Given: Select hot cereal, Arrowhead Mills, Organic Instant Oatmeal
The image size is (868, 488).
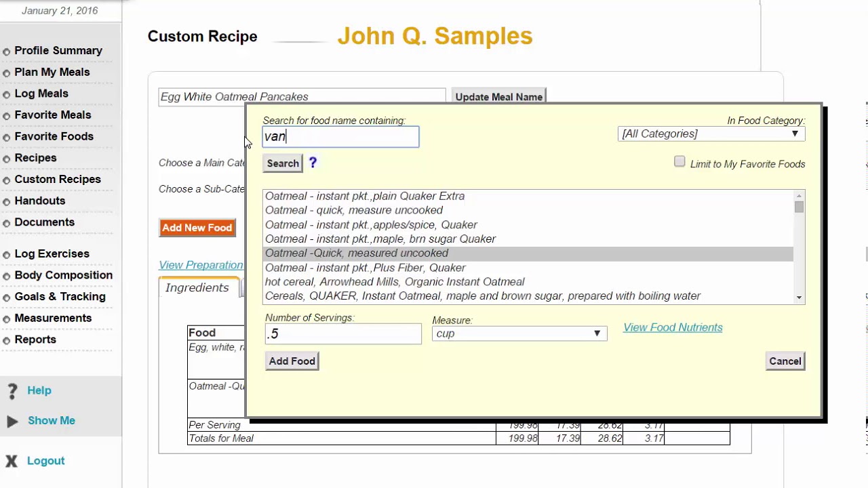Looking at the screenshot, I should (528, 282).
